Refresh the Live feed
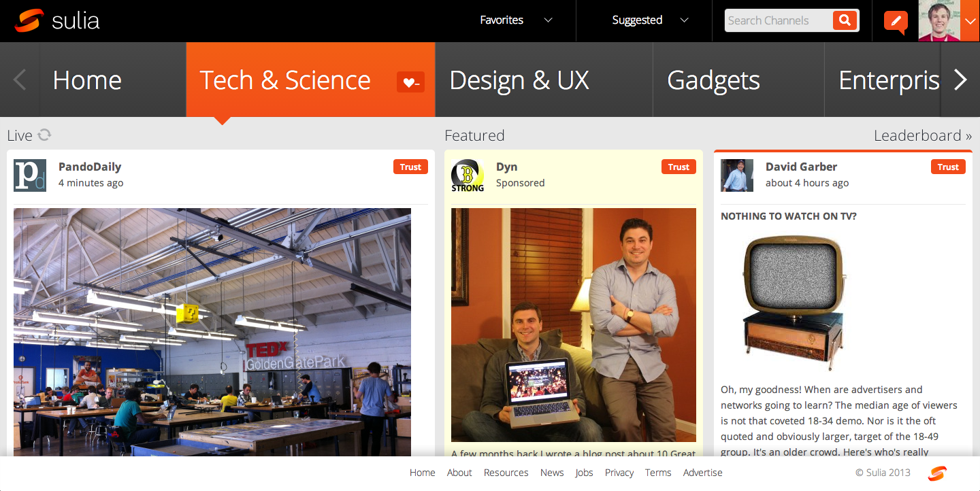 pos(44,135)
